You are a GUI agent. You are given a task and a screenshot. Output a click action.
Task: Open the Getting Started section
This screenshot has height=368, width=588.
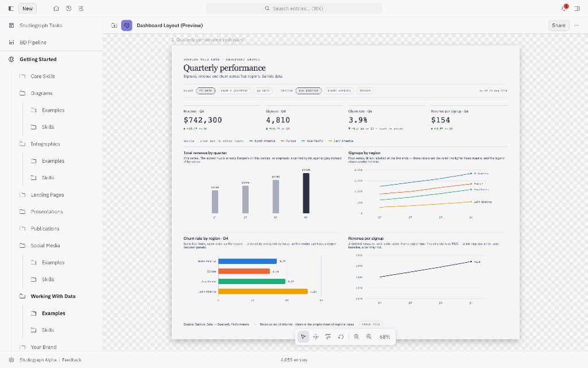click(x=38, y=59)
